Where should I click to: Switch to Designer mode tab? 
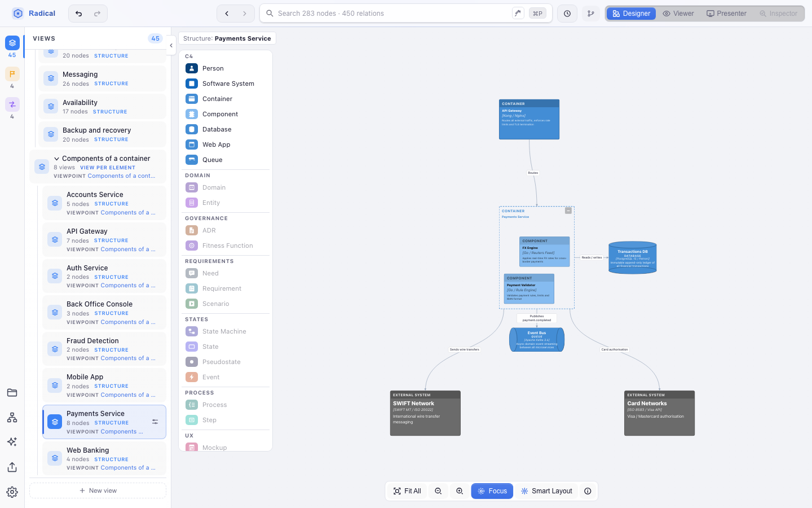point(631,14)
